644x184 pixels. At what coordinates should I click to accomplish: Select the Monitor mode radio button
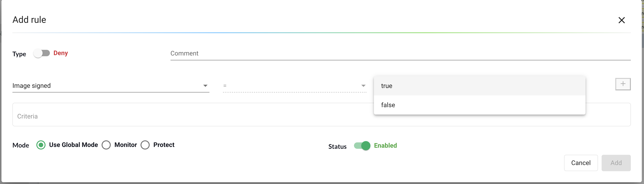tap(106, 145)
